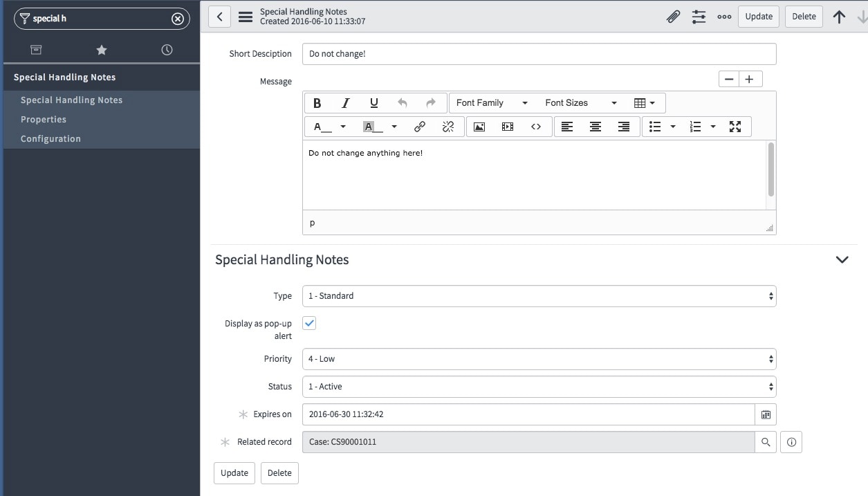
Task: Toggle underline formatting
Action: pyautogui.click(x=373, y=103)
